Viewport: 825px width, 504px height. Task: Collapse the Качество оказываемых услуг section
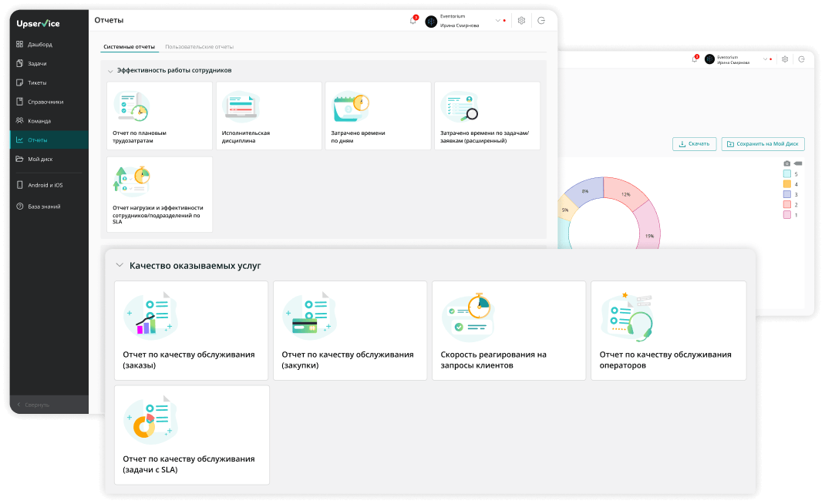120,265
